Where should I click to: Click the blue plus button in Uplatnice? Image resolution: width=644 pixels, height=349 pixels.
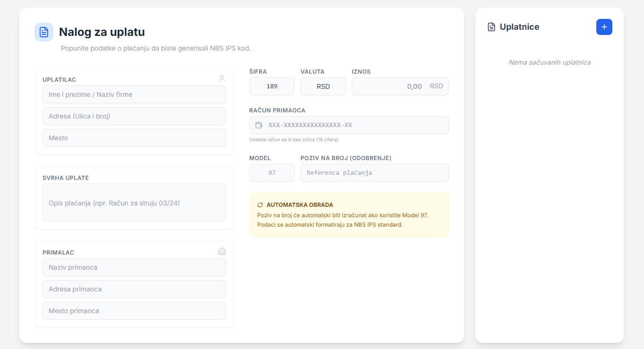tap(604, 27)
